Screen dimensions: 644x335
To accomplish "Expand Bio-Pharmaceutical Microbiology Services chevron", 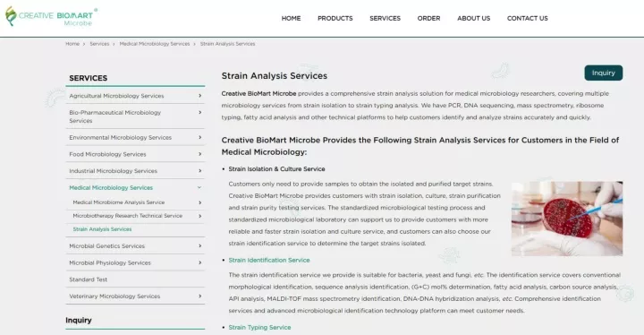I will point(200,112).
